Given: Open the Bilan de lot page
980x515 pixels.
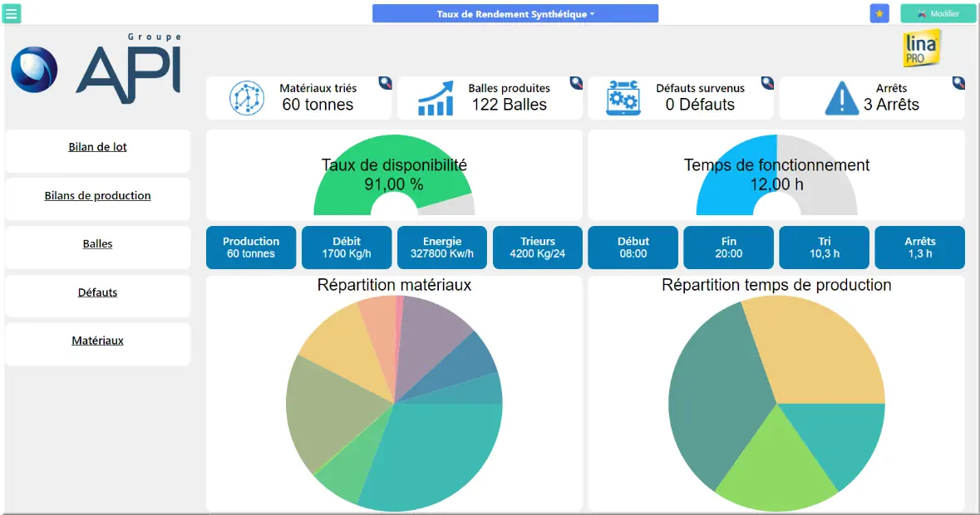Looking at the screenshot, I should coord(97,147).
